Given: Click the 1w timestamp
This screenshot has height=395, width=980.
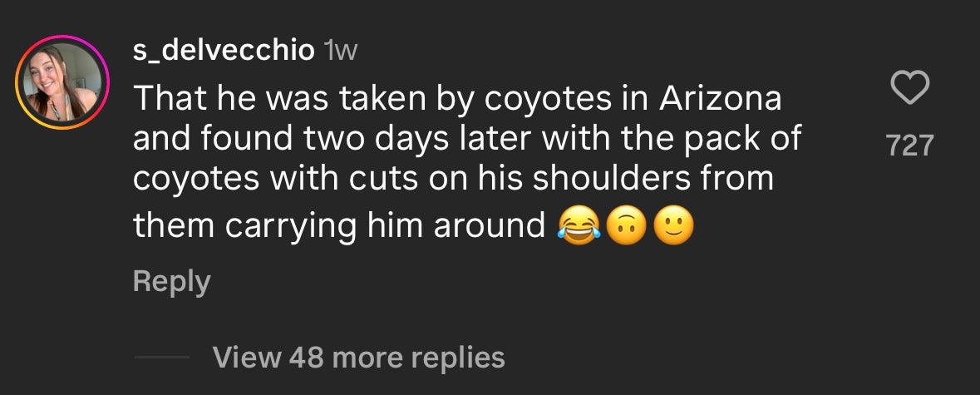Looking at the screenshot, I should [339, 52].
